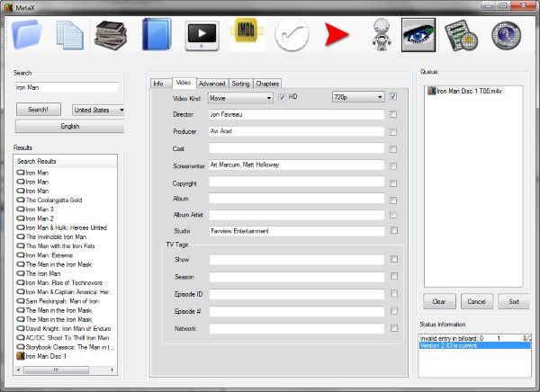The width and height of the screenshot is (540, 392).
Task: Click the Search! button
Action: (38, 110)
